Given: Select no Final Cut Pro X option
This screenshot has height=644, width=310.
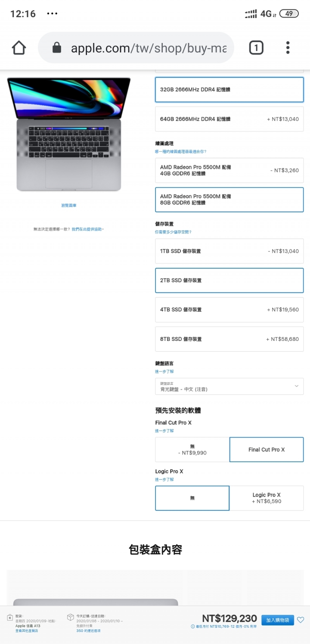Looking at the screenshot, I should [x=192, y=450].
